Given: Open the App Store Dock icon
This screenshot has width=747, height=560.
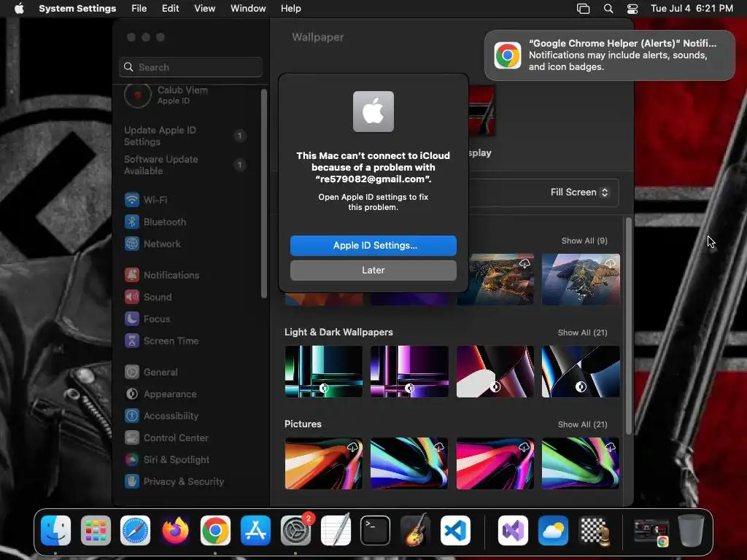Looking at the screenshot, I should (x=255, y=530).
